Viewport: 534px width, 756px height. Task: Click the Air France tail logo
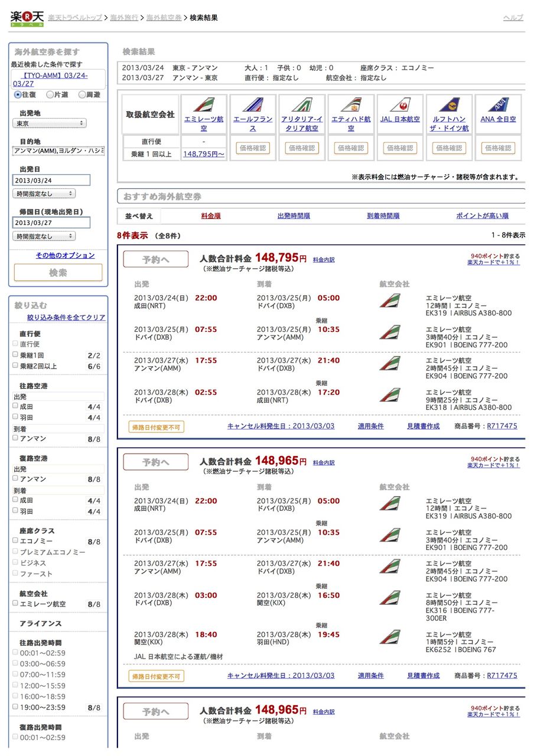(x=252, y=106)
